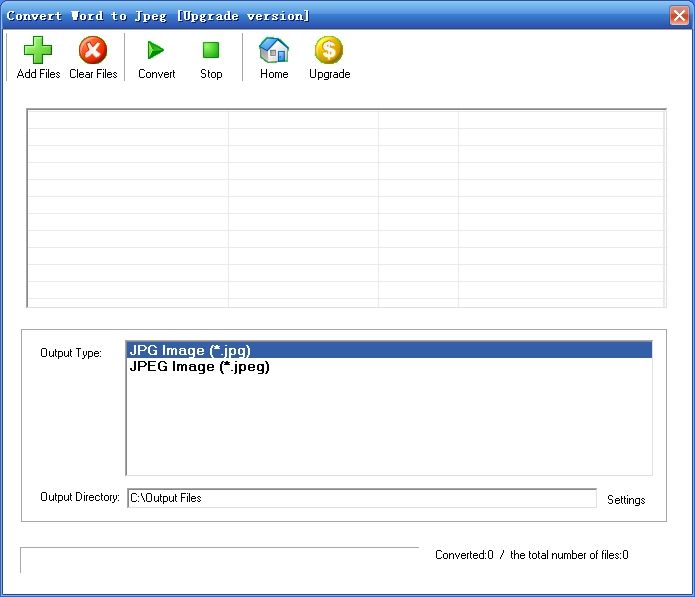Click the 'the total number of files:0' status text
Viewport: 695px width, 597px height.
click(569, 555)
